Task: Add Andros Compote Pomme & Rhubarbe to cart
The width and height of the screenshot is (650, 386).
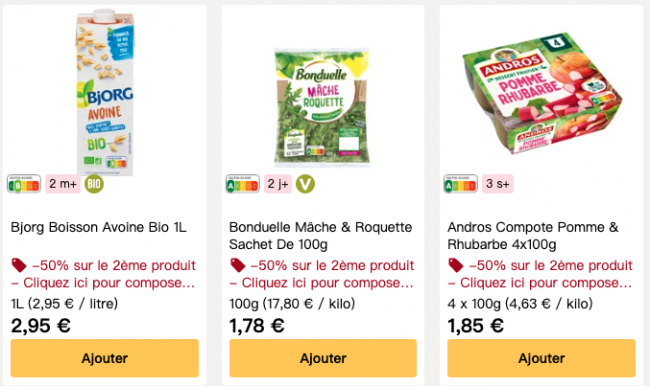Action: (541, 358)
